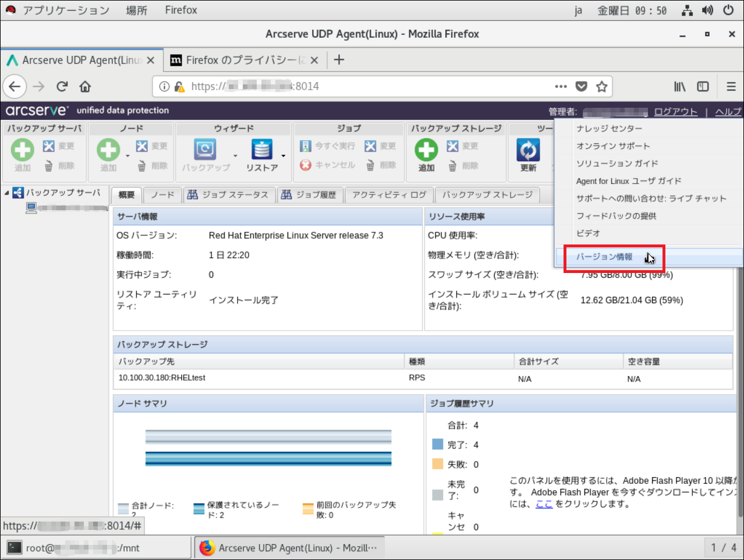This screenshot has height=560, width=744.
Task: Launch the リストア wizard icon
Action: pyautogui.click(x=262, y=150)
